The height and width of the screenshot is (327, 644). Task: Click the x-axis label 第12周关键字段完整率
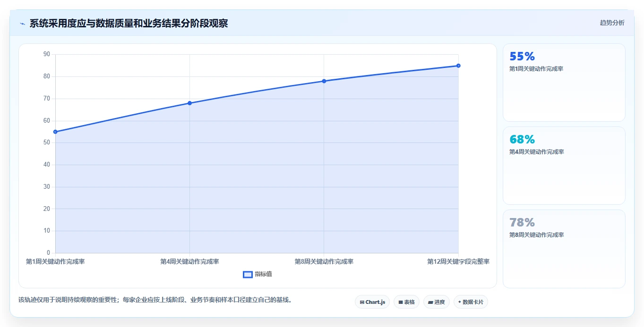(x=458, y=261)
